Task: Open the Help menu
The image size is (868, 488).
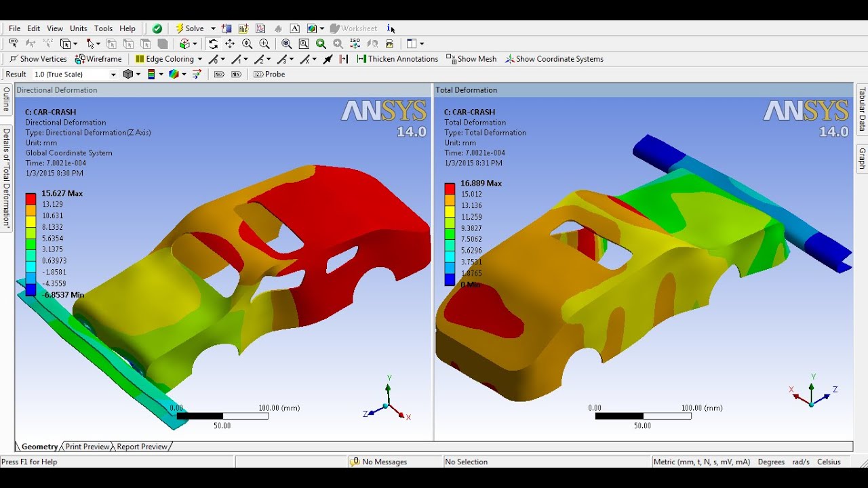Action: coord(127,28)
